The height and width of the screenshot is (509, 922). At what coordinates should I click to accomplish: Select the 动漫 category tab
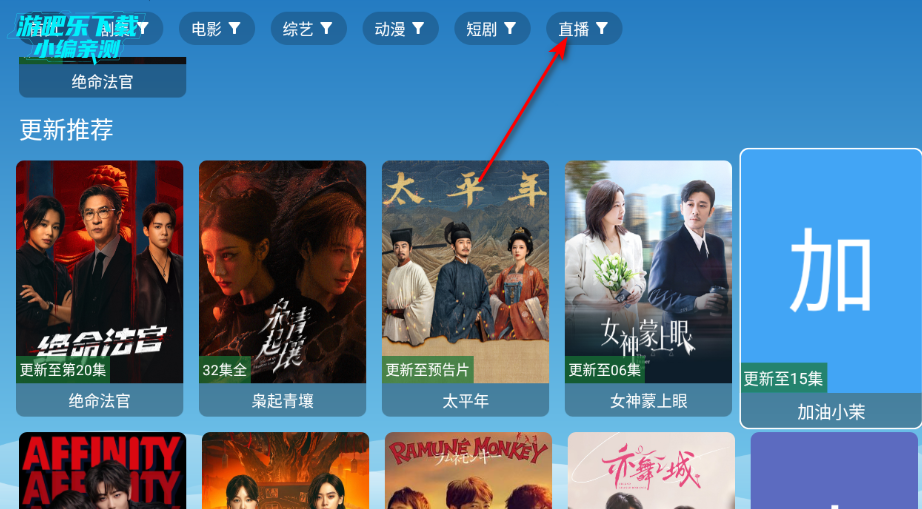[x=400, y=28]
